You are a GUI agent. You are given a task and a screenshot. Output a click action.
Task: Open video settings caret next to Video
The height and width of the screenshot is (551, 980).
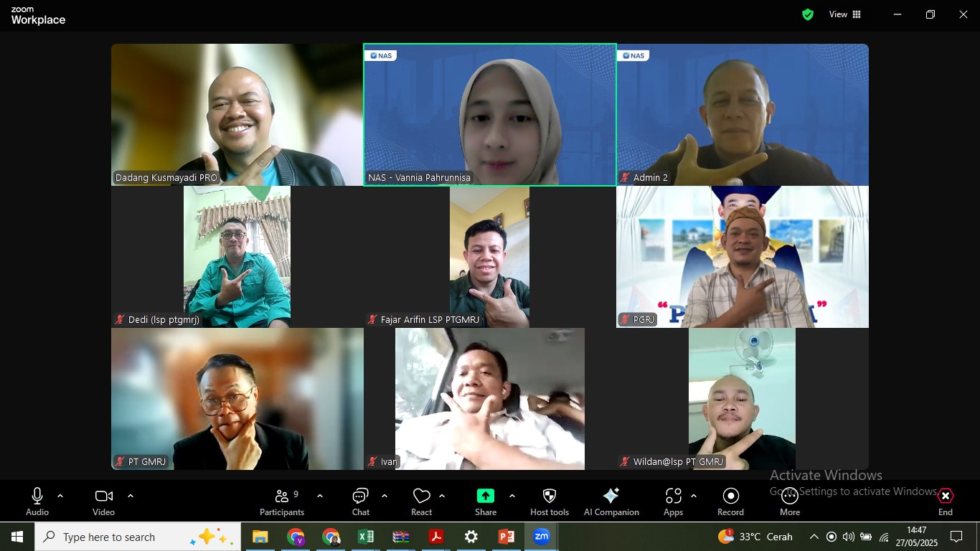tap(131, 496)
